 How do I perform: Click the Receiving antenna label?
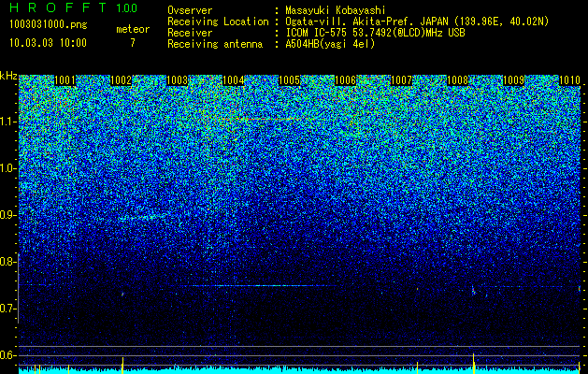coord(215,44)
